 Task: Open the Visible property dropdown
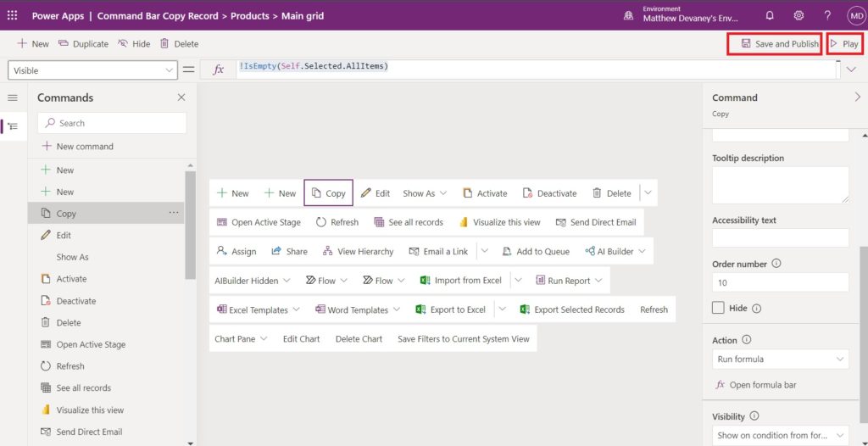[93, 70]
